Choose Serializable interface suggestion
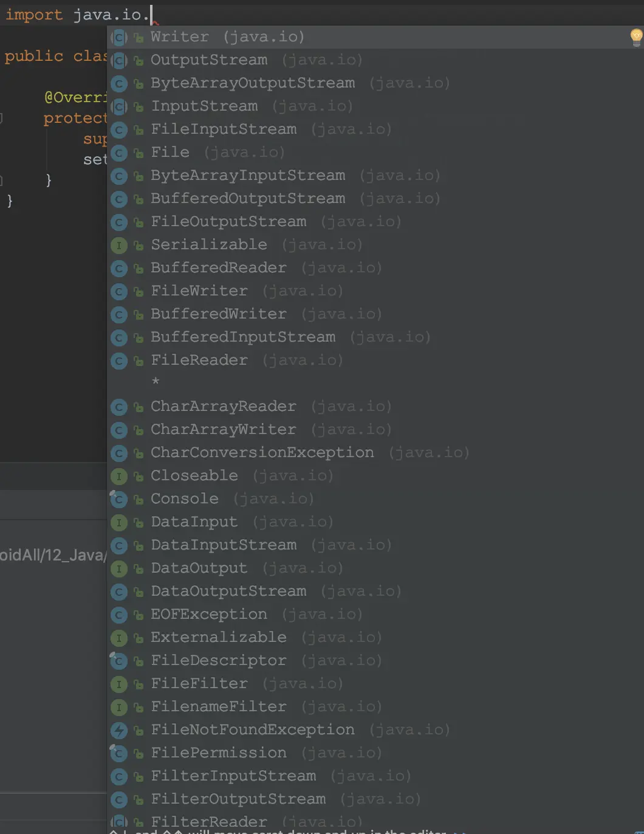 (x=375, y=245)
